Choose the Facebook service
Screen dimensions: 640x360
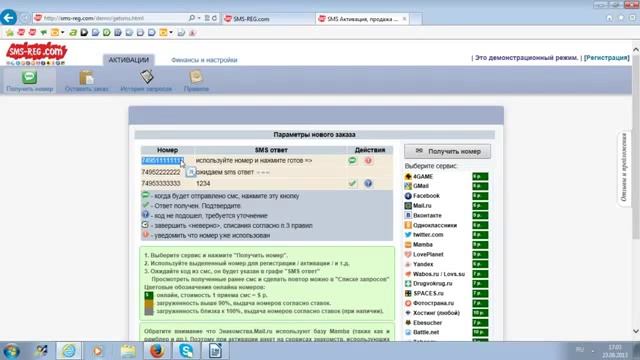coord(426,196)
